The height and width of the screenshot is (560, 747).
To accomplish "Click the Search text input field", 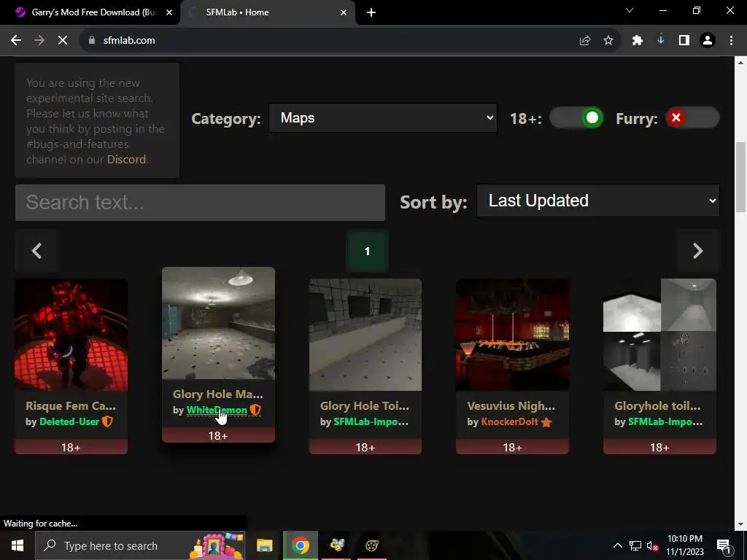I will [200, 203].
